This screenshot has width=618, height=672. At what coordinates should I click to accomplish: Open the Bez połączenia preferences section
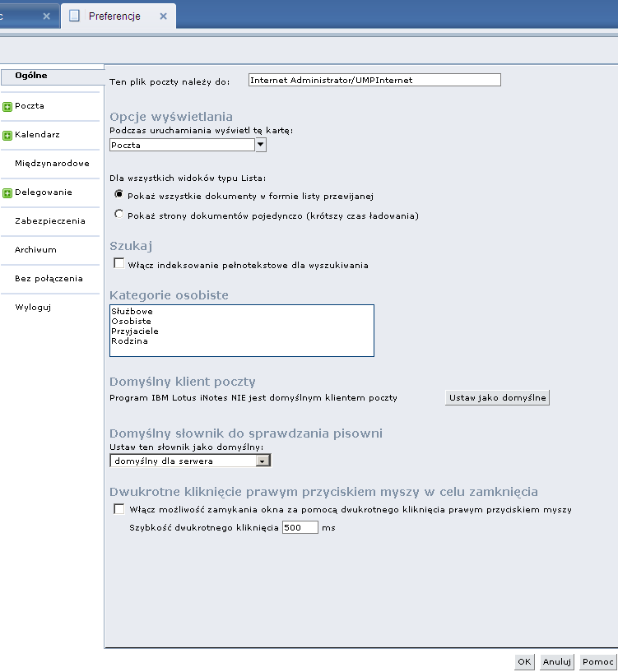point(49,278)
